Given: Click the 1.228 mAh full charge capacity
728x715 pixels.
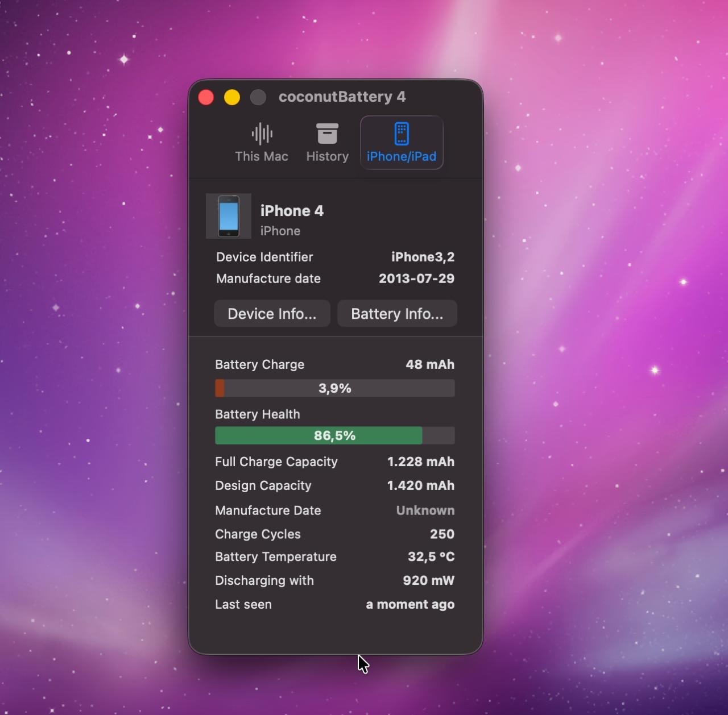Looking at the screenshot, I should click(421, 462).
